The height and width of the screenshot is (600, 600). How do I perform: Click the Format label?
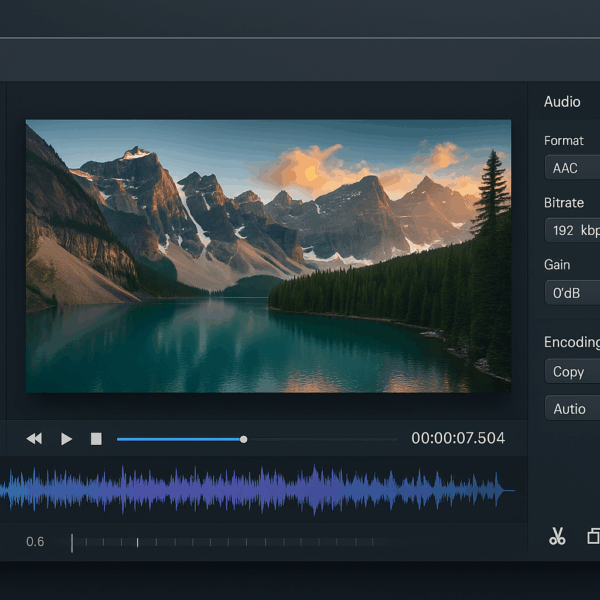[x=564, y=140]
